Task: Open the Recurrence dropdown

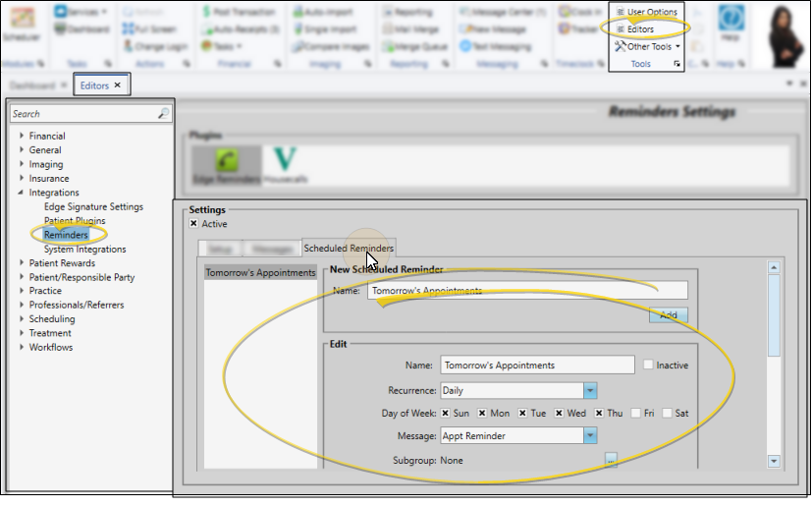Action: click(590, 390)
